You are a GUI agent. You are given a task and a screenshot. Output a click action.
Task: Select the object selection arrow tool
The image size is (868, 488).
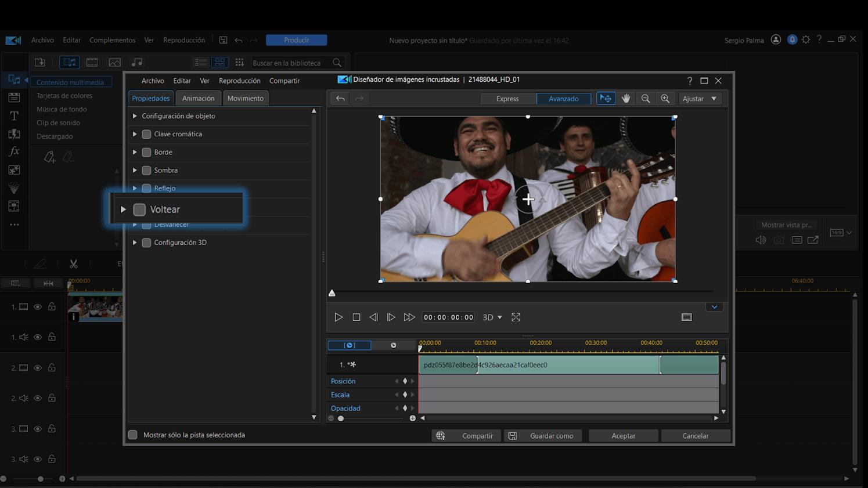(x=606, y=99)
